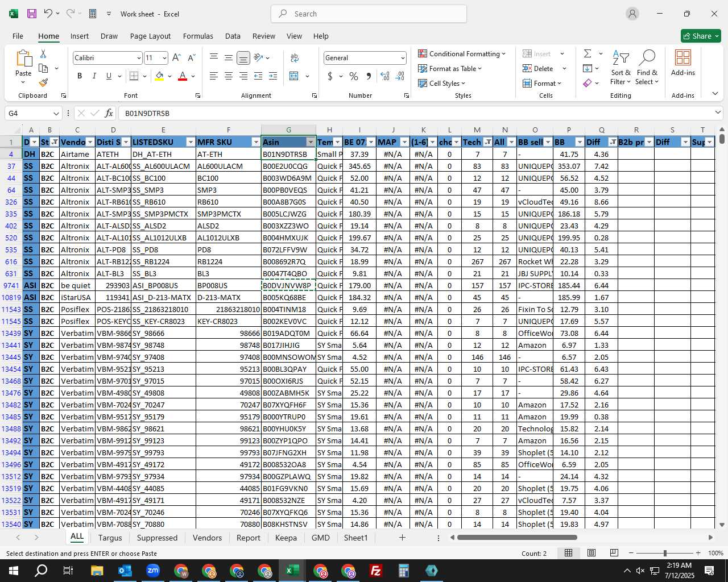The image size is (728, 582).
Task: Increase decimal places
Action: click(x=385, y=76)
